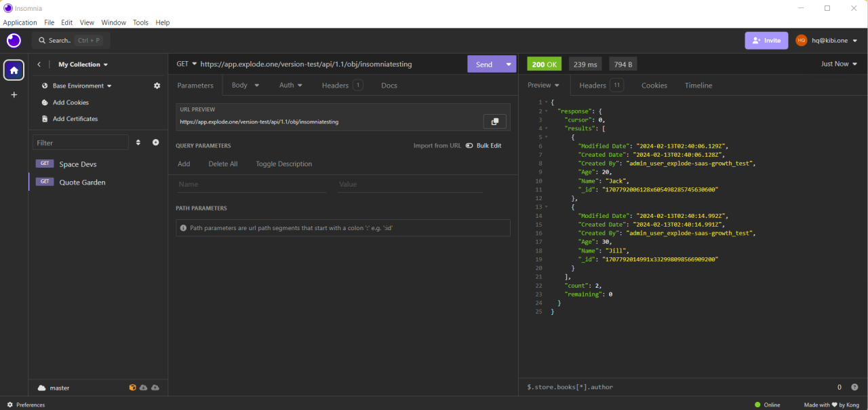This screenshot has width=868, height=410.
Task: Switch to Bulk Edit for query parameters
Action: [x=488, y=145]
